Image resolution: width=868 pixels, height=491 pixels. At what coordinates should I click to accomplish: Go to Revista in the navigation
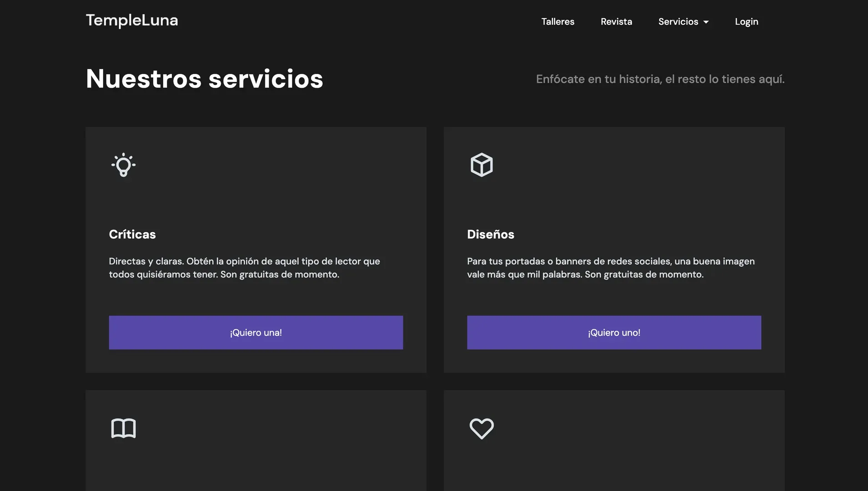(616, 22)
